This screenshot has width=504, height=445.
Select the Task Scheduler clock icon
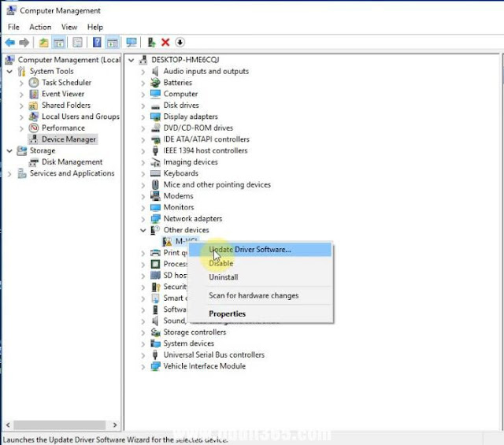[x=34, y=83]
